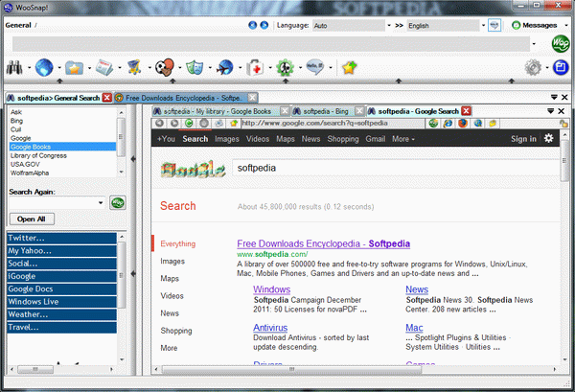Open the Search Again combo box dropdown
Image resolution: width=575 pixels, height=392 pixels.
(x=101, y=202)
